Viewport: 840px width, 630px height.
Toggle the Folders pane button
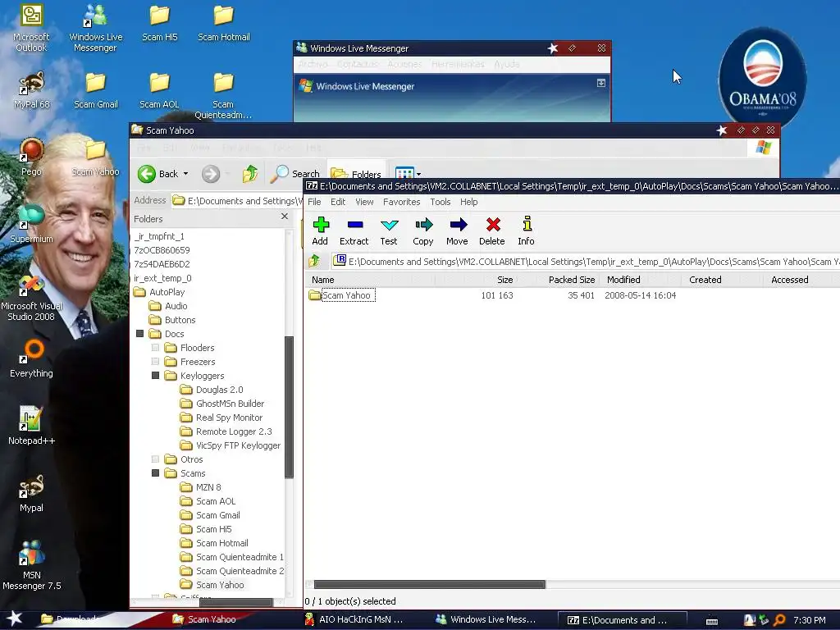coord(356,174)
